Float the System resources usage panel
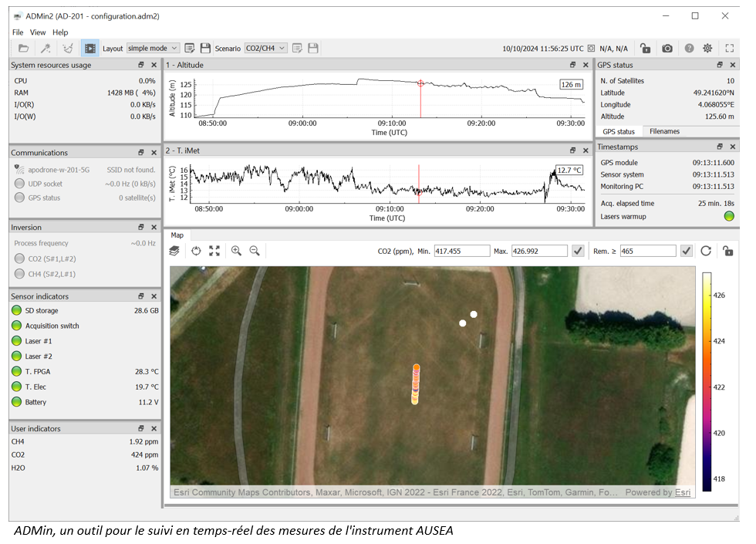Image resolution: width=756 pixels, height=544 pixels. pyautogui.click(x=141, y=65)
